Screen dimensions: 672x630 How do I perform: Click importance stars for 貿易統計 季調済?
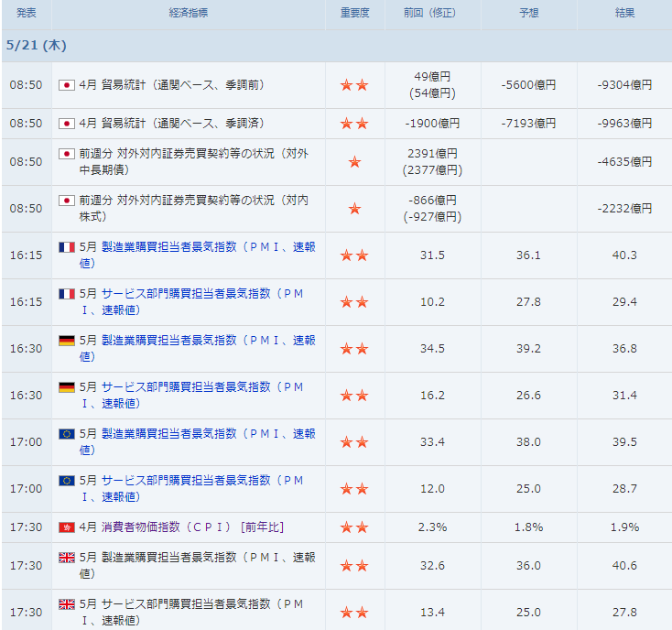click(x=354, y=124)
